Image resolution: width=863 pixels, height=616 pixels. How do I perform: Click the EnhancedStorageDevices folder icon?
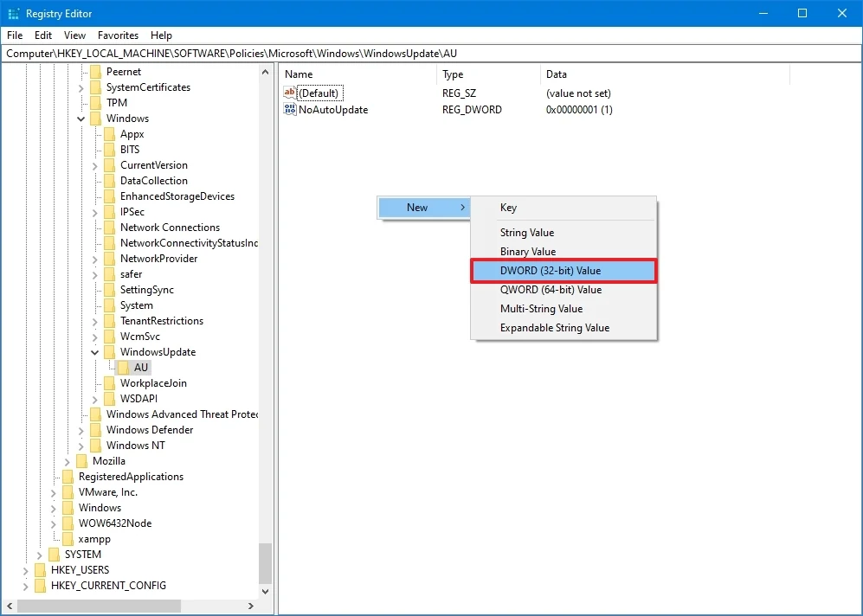[110, 196]
